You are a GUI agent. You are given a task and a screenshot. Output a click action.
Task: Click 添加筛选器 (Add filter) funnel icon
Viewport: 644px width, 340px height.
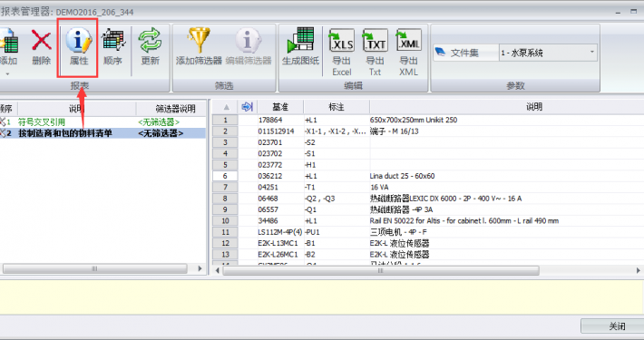coord(199,40)
